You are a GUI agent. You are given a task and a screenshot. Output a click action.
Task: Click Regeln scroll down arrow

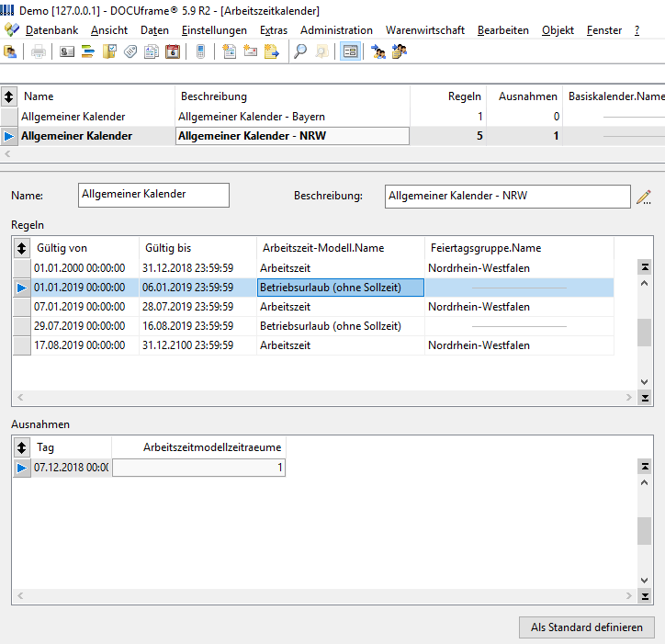click(644, 382)
